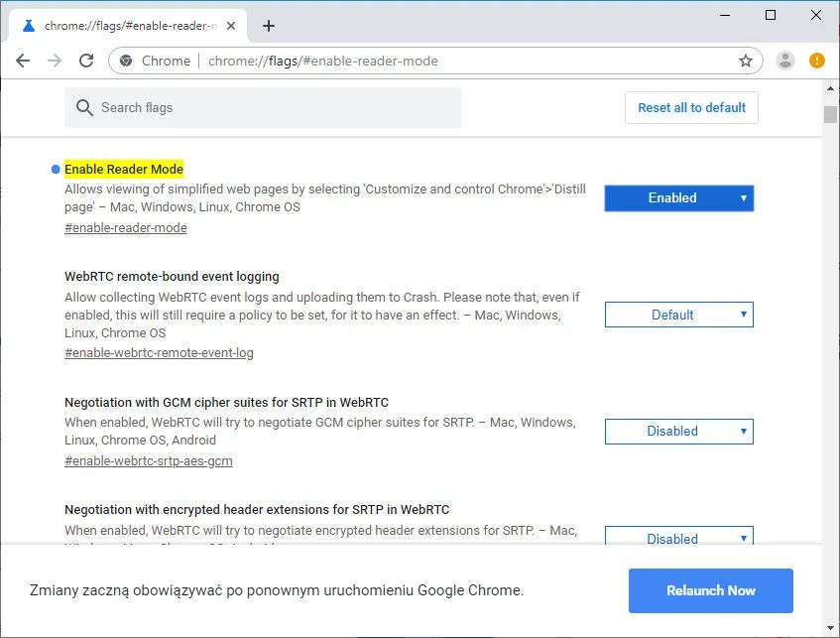The width and height of the screenshot is (840, 638).
Task: Click the magnifier icon in Search flags
Action: tap(84, 107)
